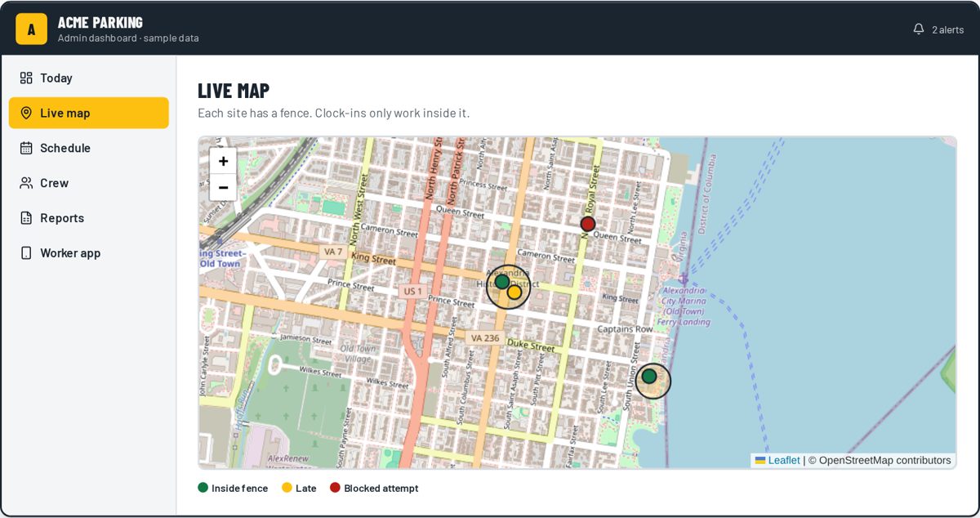This screenshot has width=980, height=518.
Task: Click the Worker app phone icon
Action: [x=26, y=253]
